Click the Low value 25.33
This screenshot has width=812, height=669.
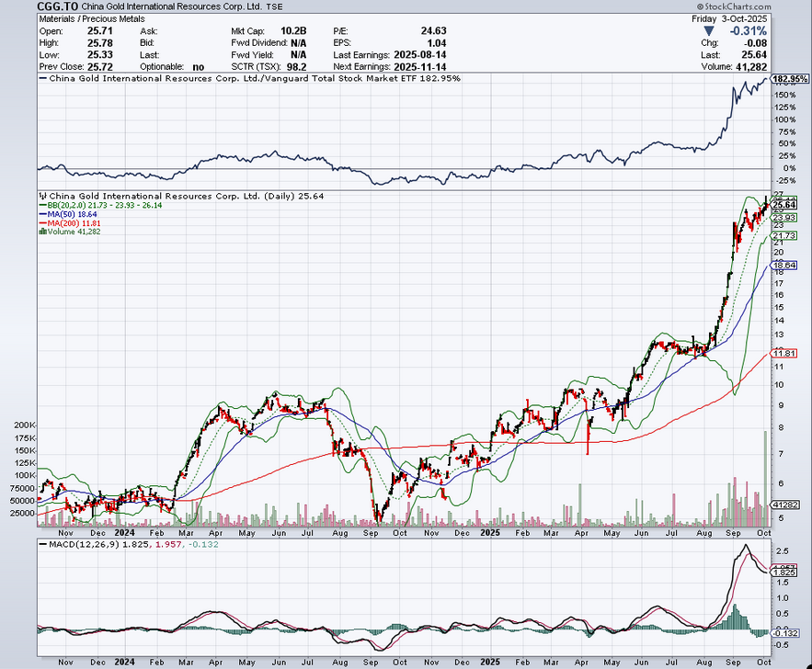point(100,55)
